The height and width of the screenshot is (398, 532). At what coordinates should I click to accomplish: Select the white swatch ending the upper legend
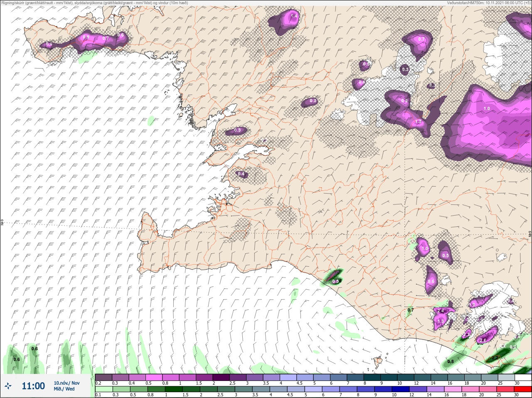[522, 378]
